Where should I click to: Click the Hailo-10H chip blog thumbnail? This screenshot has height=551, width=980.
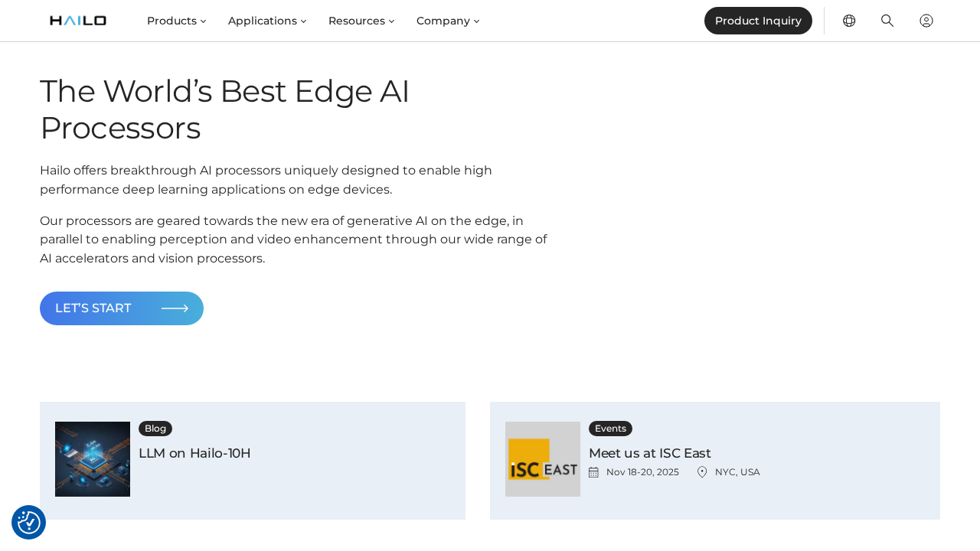[93, 459]
